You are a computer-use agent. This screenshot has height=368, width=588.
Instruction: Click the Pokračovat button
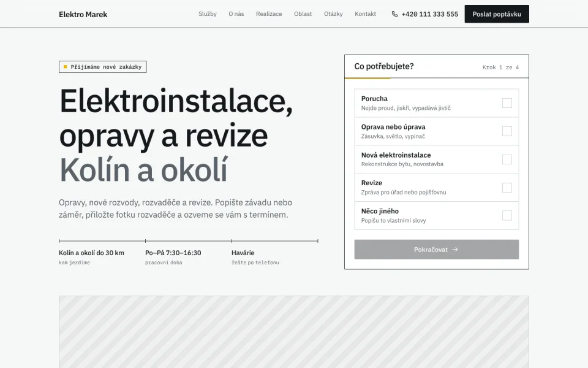437,250
